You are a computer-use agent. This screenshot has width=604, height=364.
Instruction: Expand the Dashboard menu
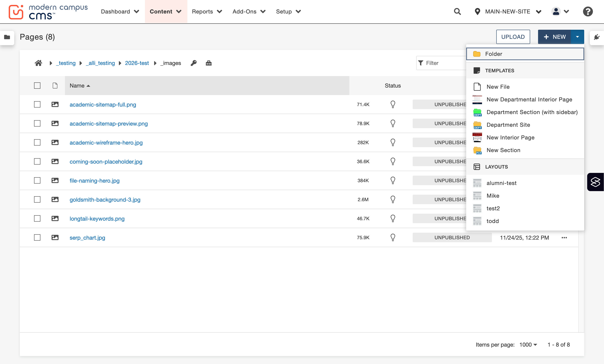click(x=120, y=11)
